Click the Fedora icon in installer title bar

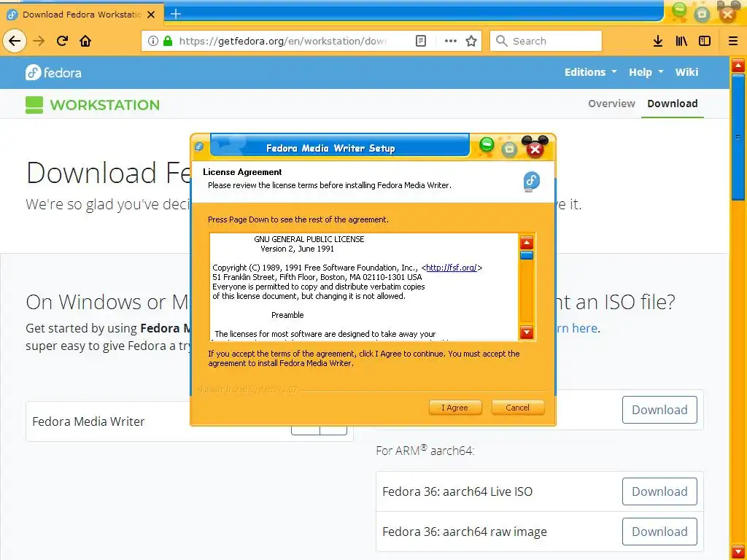[199, 147]
